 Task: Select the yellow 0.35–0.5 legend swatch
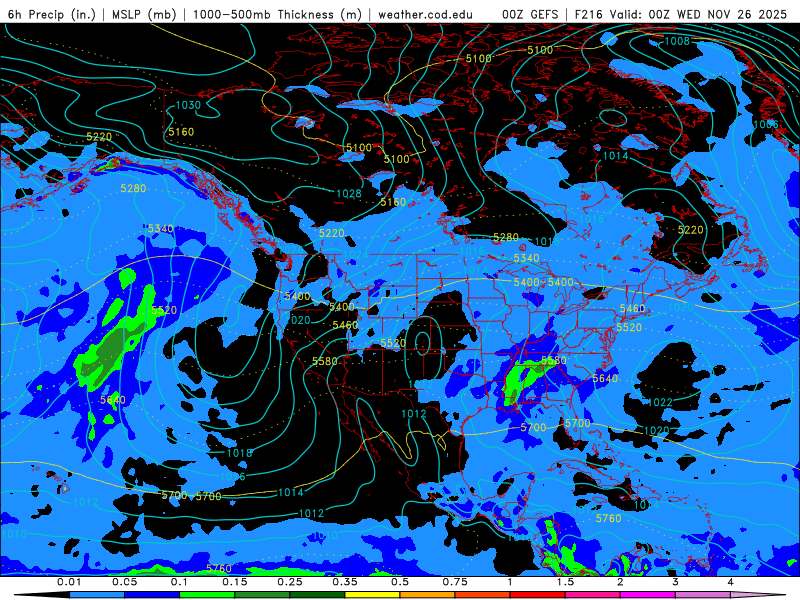click(x=372, y=595)
